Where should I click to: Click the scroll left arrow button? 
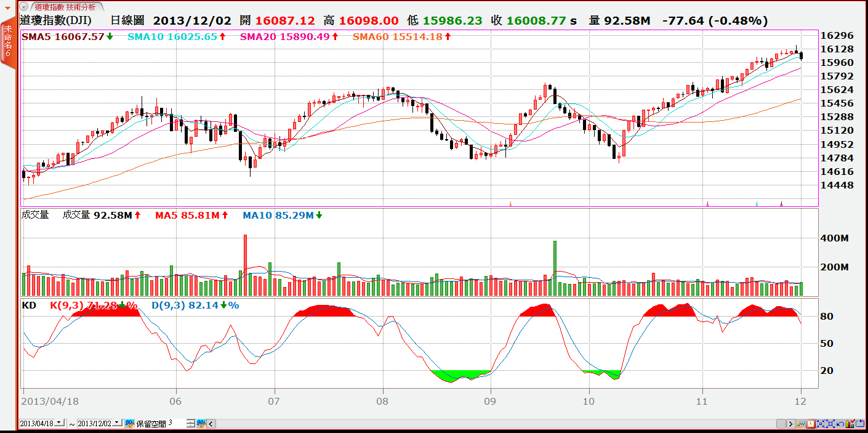tap(211, 424)
